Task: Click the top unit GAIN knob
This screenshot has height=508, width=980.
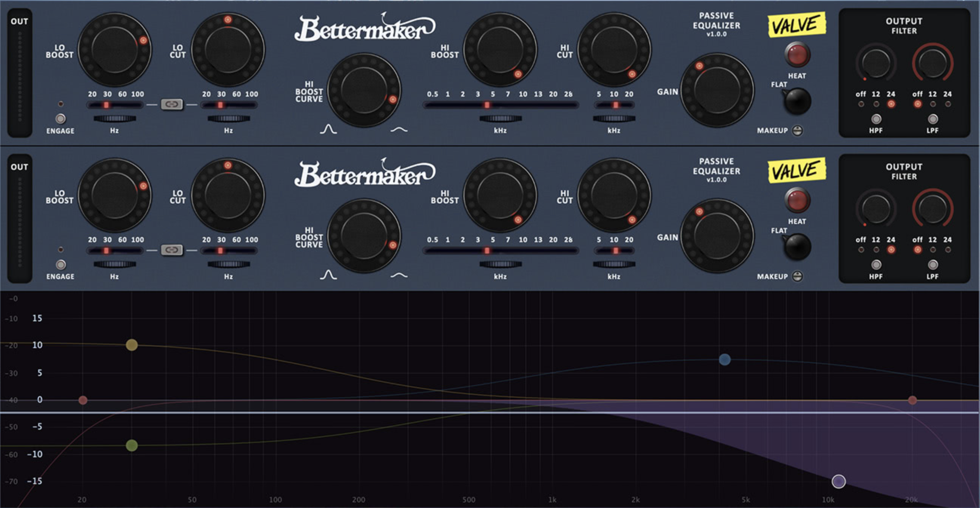Action: (717, 90)
